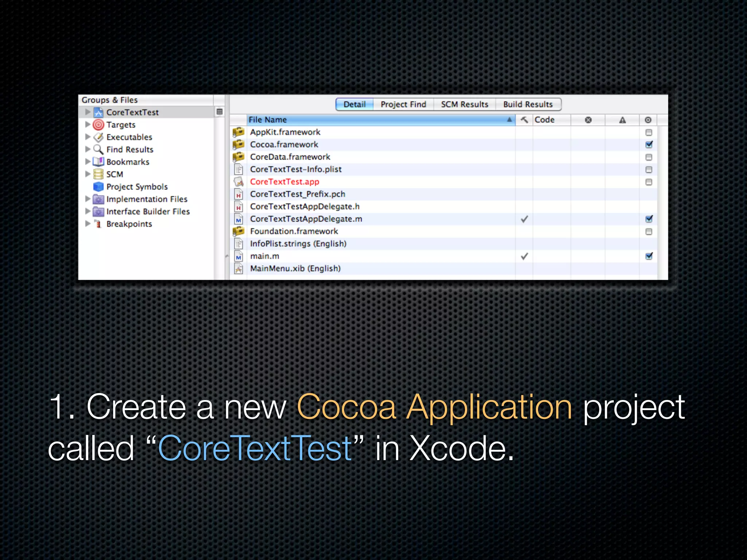747x560 pixels.
Task: Enable target checkbox for CoreData.framework
Action: point(649,157)
